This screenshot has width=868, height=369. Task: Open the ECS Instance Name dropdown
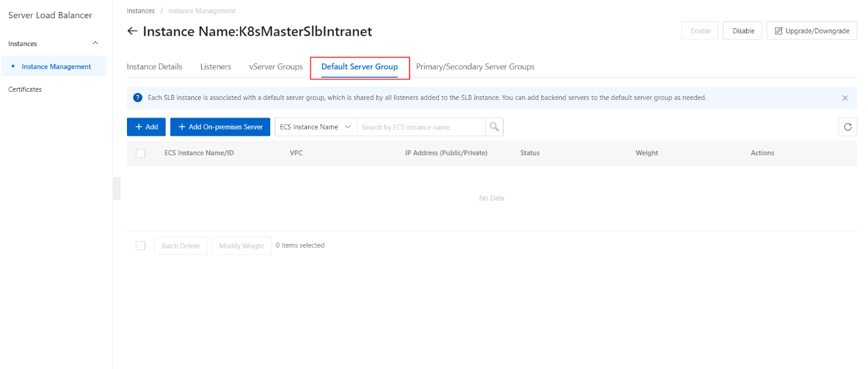tap(316, 127)
